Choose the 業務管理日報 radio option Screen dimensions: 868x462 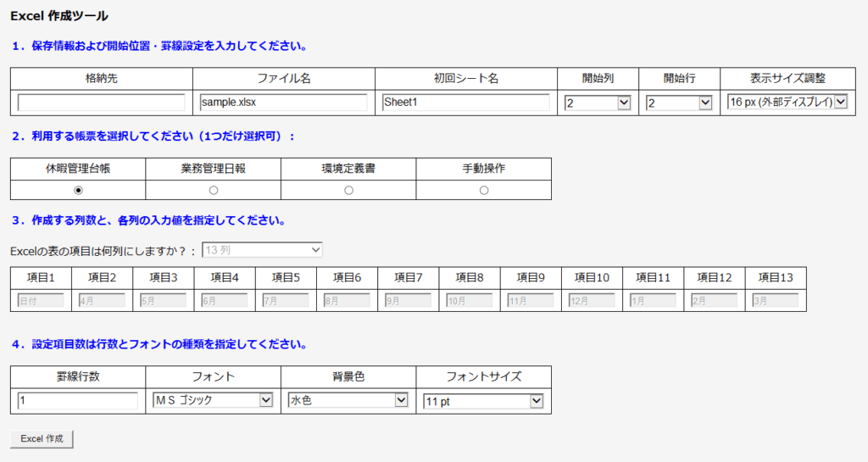[x=214, y=190]
